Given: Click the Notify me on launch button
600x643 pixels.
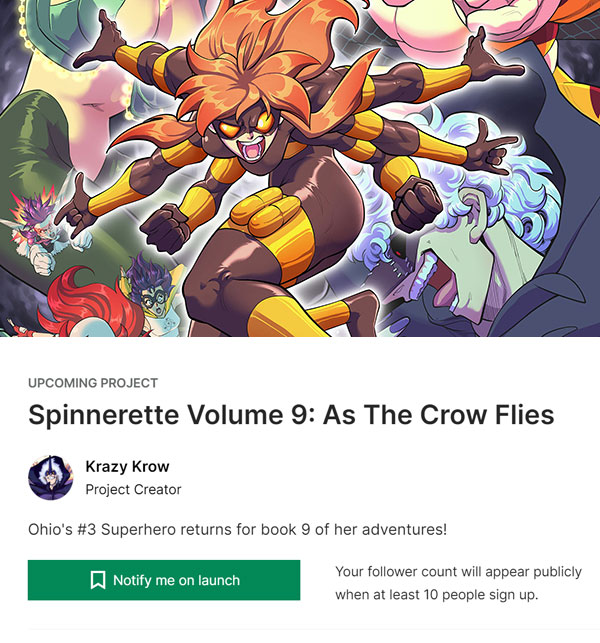Looking at the screenshot, I should (164, 580).
